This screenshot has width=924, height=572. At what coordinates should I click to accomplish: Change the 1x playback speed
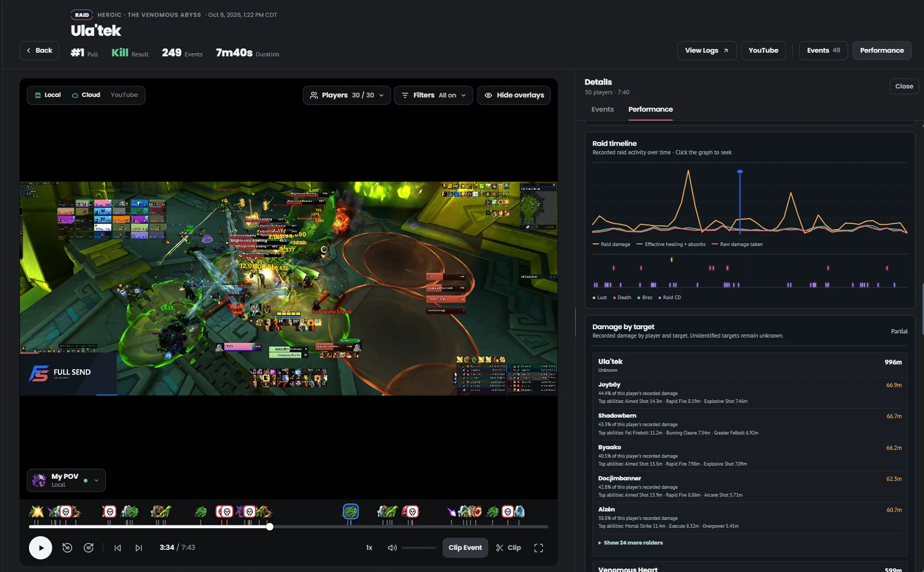(369, 548)
